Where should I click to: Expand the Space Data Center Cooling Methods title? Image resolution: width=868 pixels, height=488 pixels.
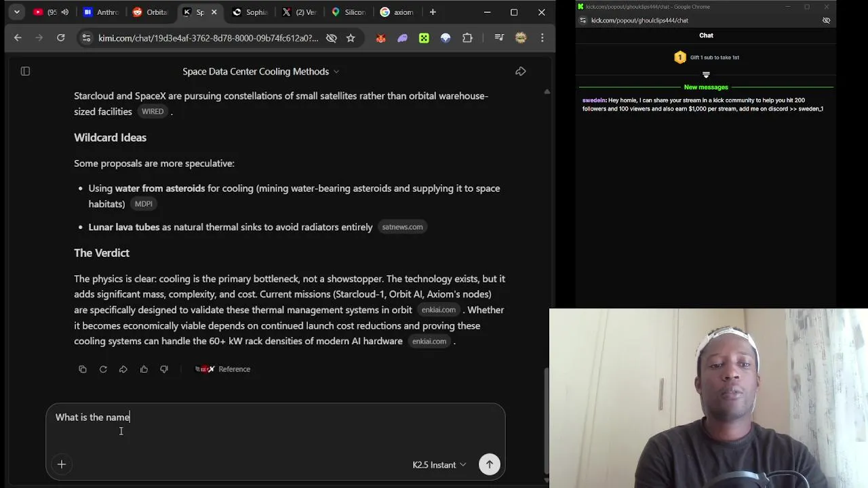coord(260,71)
